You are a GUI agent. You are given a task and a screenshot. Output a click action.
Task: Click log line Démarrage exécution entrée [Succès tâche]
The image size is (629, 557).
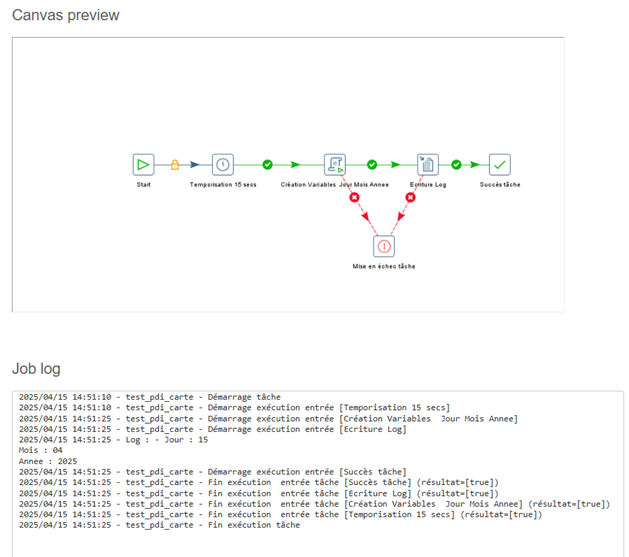point(213,472)
